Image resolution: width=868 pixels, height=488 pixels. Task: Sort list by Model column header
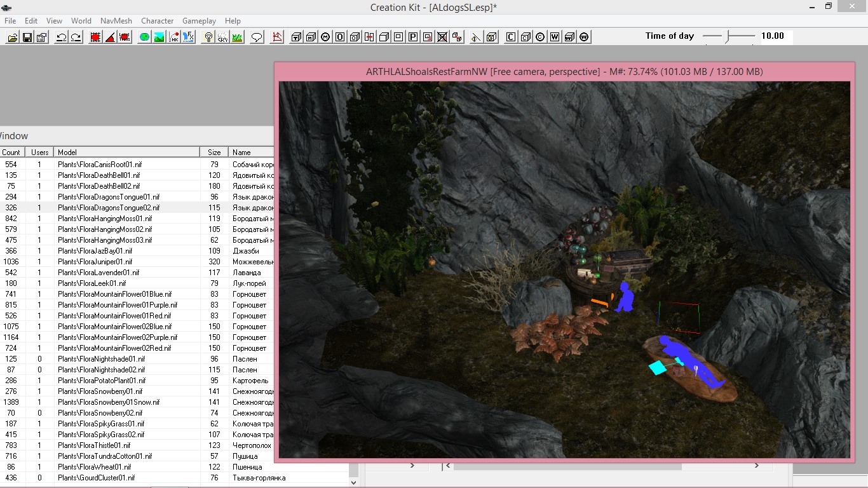[x=126, y=152]
